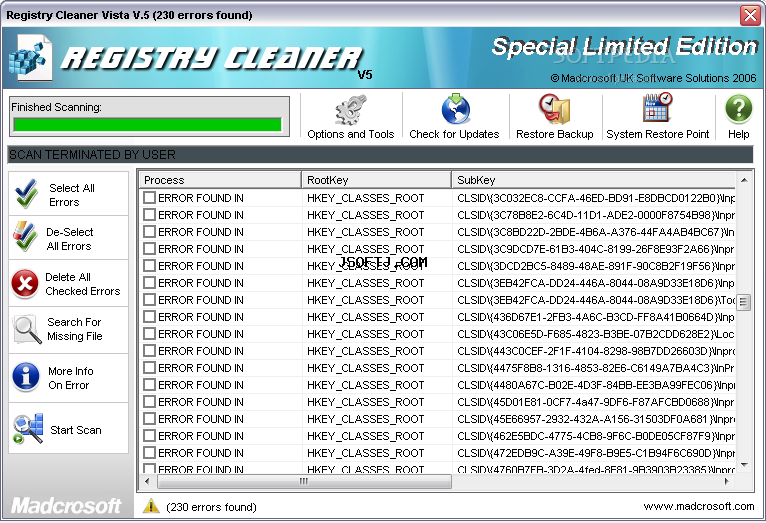Screen dimensions: 766x523
Task: Click the Select All Errors checkmark icon
Action: pyautogui.click(x=26, y=194)
